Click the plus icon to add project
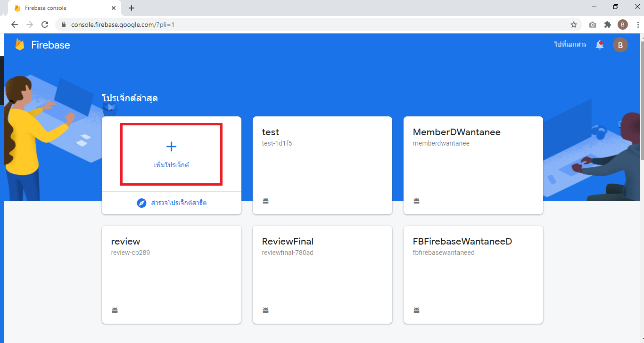 point(172,147)
